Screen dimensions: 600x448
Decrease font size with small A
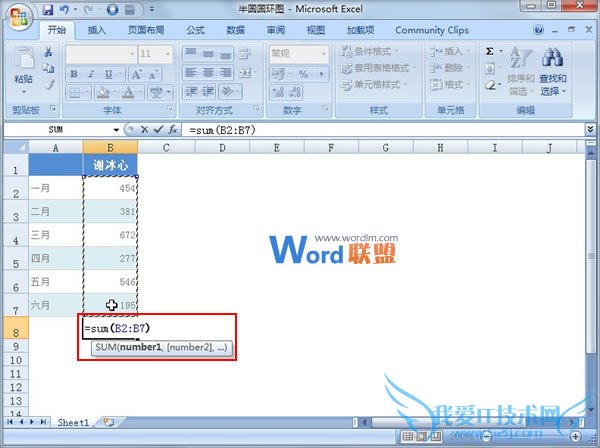[153, 74]
